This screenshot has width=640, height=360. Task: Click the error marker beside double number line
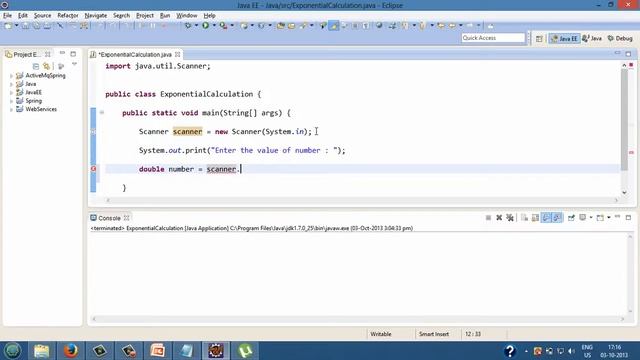(x=93, y=169)
